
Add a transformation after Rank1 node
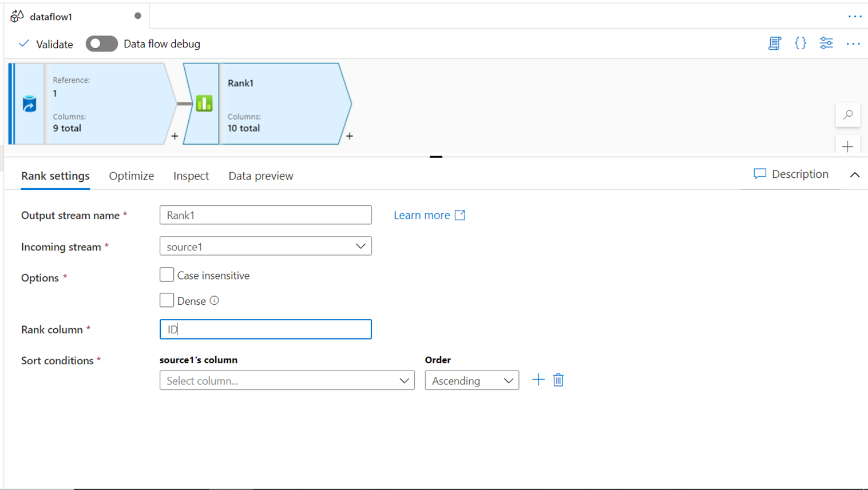pyautogui.click(x=350, y=136)
